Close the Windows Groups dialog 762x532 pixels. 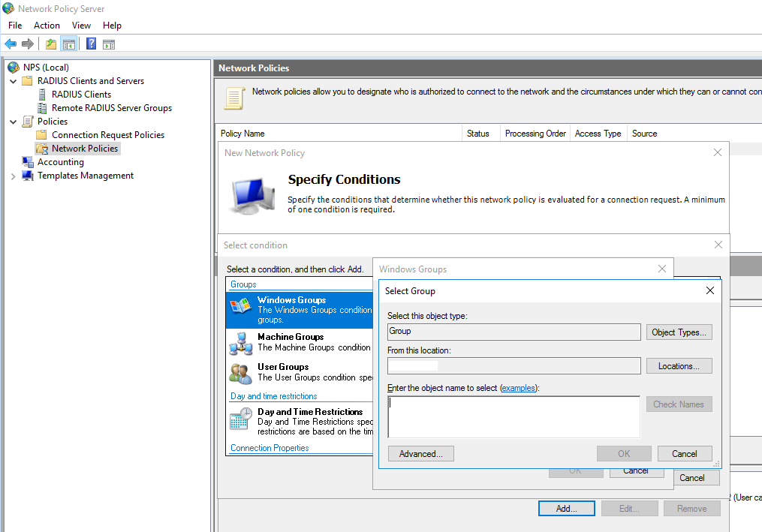662,269
